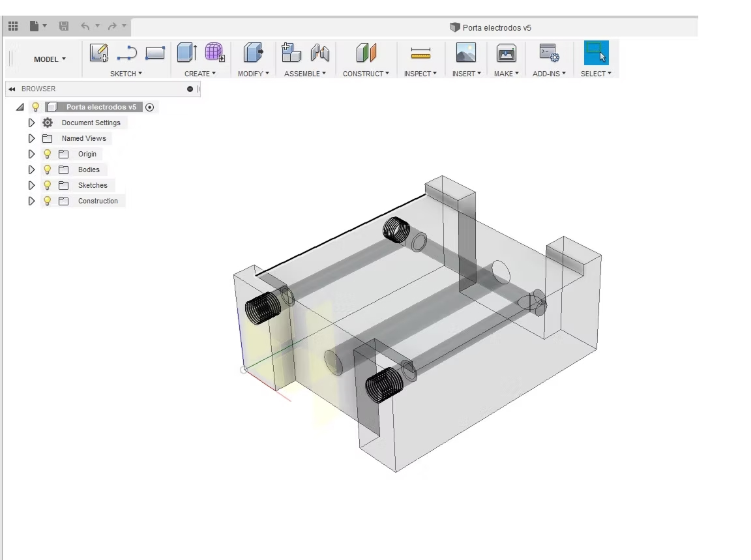Expand the Document Settings node

pos(31,123)
